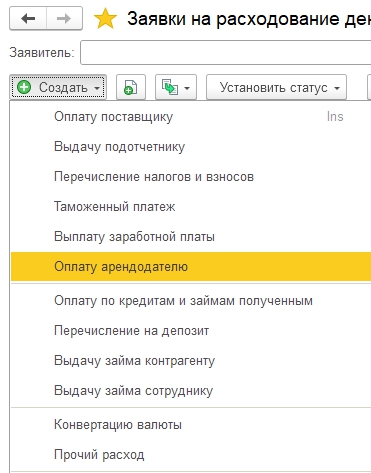Click the forward navigation arrow
Image resolution: width=371 pixels, height=473 pixels.
[64, 19]
